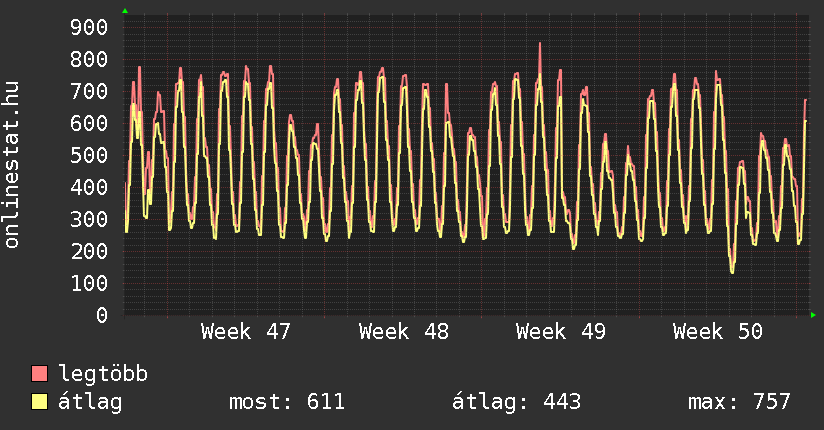The height and width of the screenshot is (430, 824).
Task: Click the 900 y-axis tick label
Action: click(x=90, y=27)
